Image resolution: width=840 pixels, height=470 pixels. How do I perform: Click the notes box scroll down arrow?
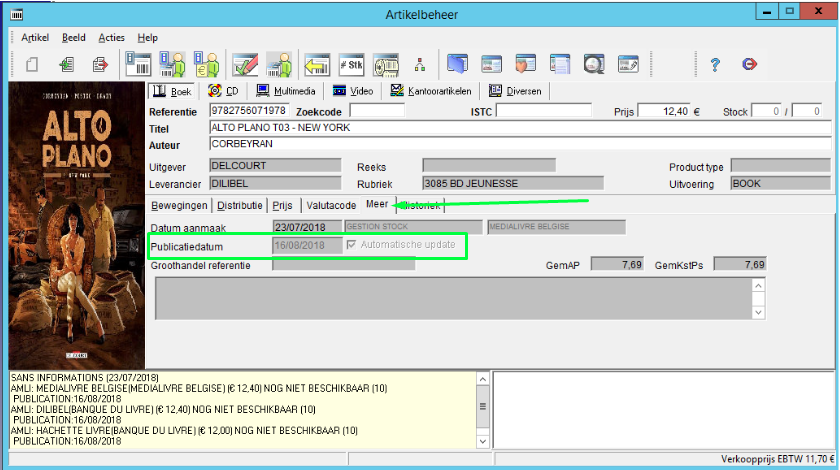758,312
